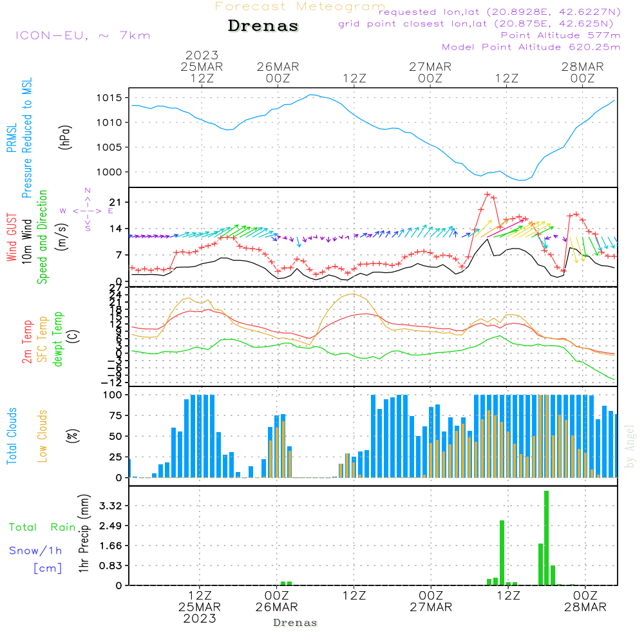Select the 21 wind speed tick
Screen dimensions: 644x644
(x=115, y=202)
